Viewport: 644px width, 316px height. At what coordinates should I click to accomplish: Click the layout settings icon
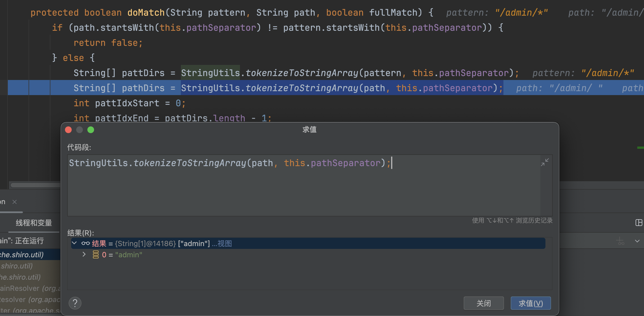639,223
